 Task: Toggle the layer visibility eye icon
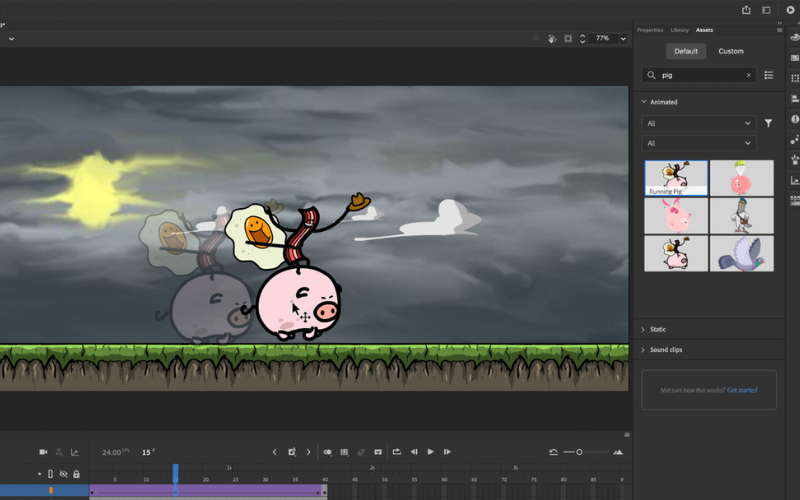pos(63,474)
